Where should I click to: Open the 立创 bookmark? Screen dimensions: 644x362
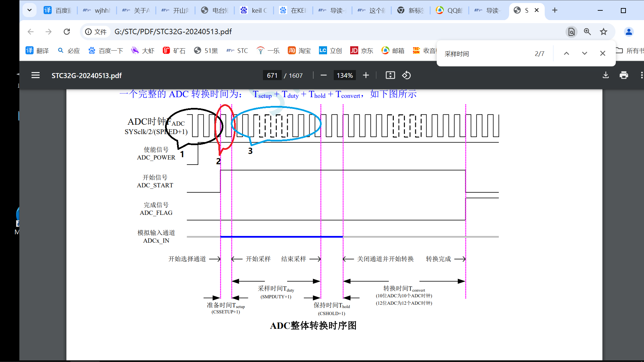point(330,51)
